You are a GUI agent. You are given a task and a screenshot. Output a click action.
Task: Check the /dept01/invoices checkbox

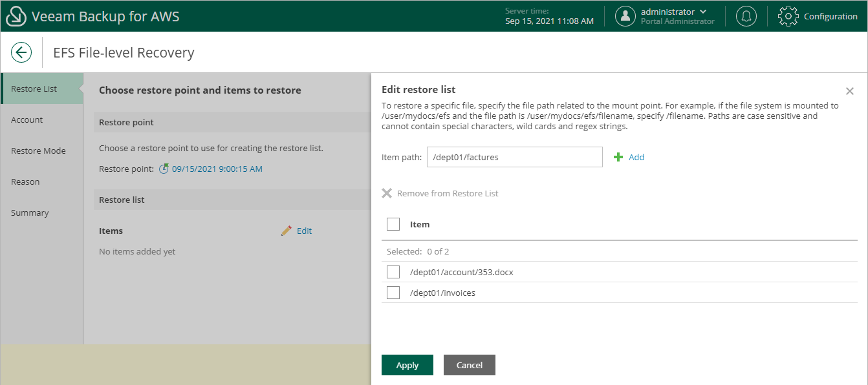[x=393, y=293]
